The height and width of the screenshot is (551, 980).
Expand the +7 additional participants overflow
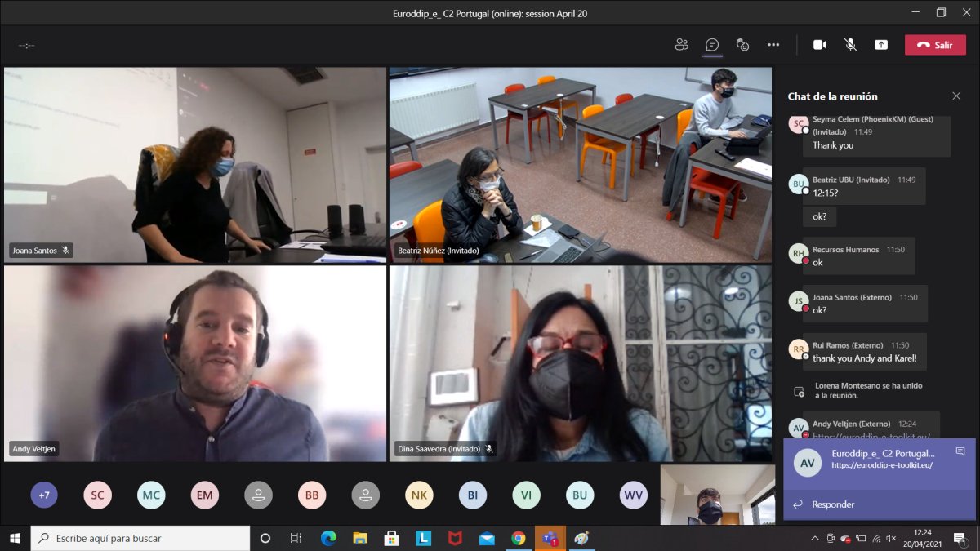(44, 495)
